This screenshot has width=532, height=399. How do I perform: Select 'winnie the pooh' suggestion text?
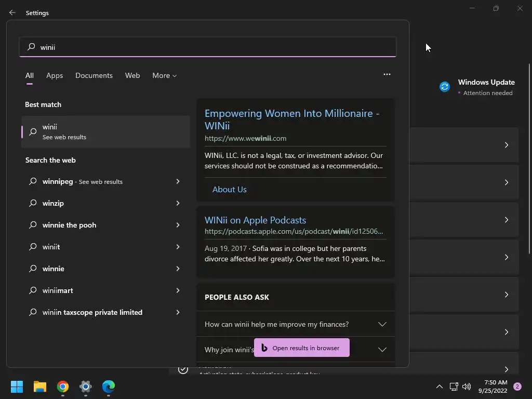[x=69, y=225]
